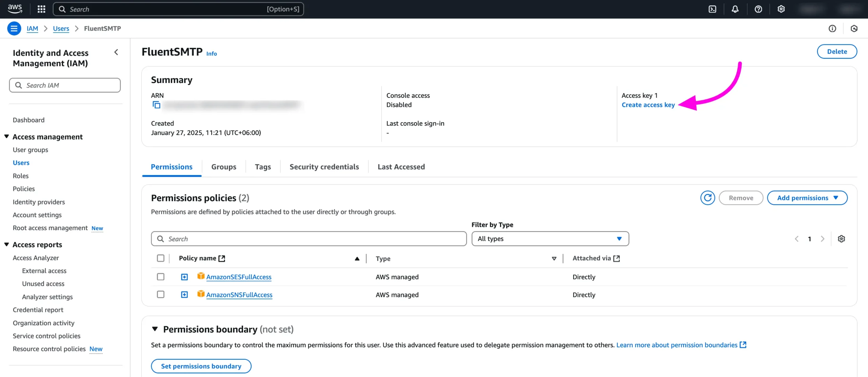This screenshot has height=377, width=868.
Task: Switch to the Permissions tab
Action: [172, 167]
